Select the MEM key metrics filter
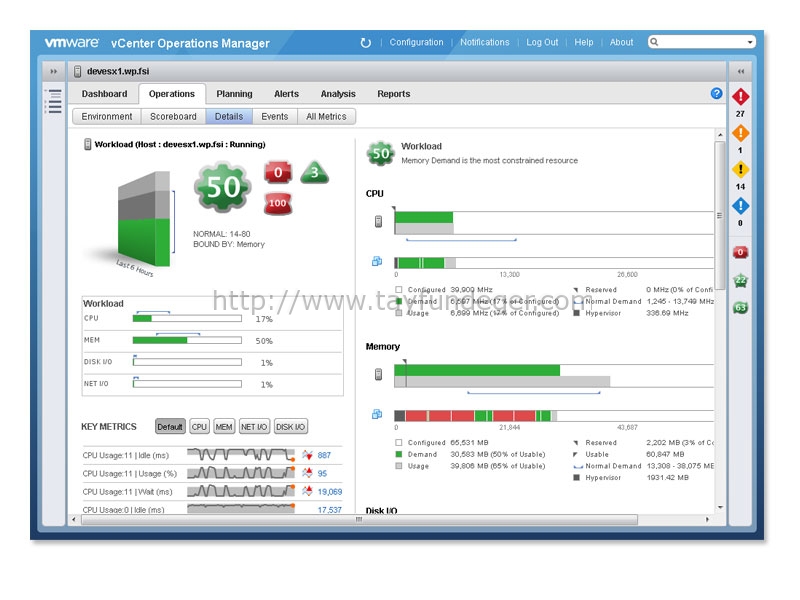The image size is (800, 600). point(224,427)
